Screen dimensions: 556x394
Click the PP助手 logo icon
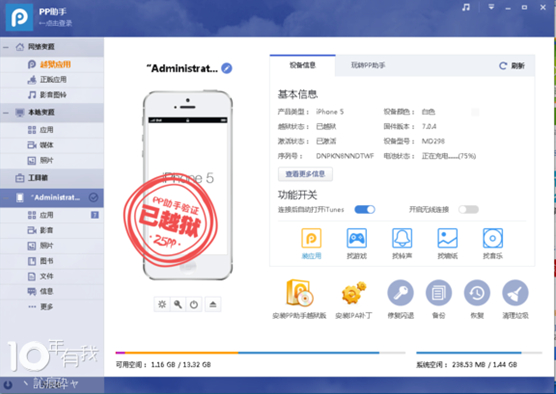point(20,17)
